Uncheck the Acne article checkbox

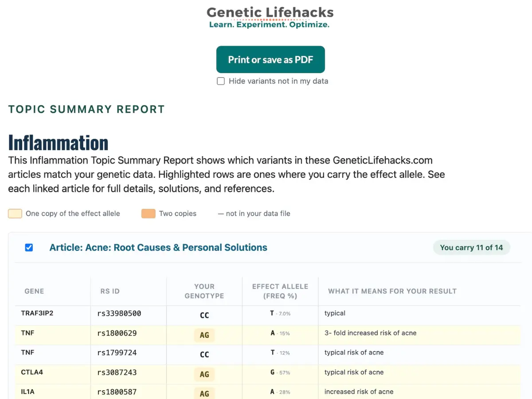[x=29, y=247]
